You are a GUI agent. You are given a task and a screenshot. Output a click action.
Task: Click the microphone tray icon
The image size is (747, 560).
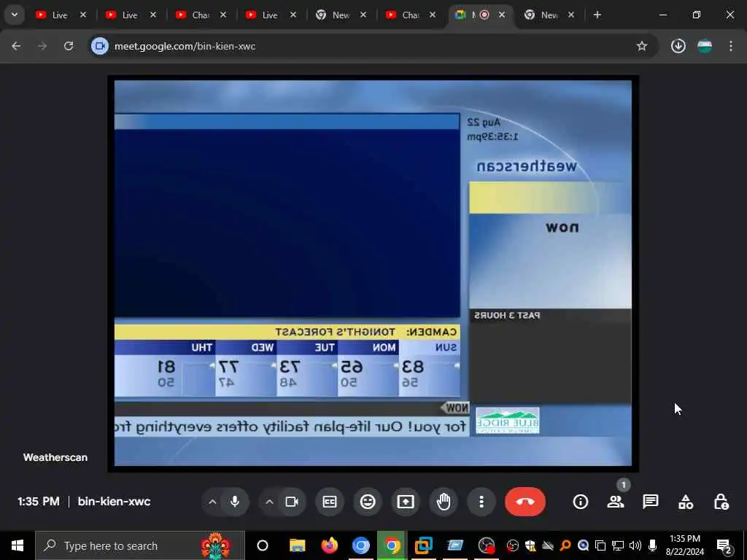click(653, 545)
